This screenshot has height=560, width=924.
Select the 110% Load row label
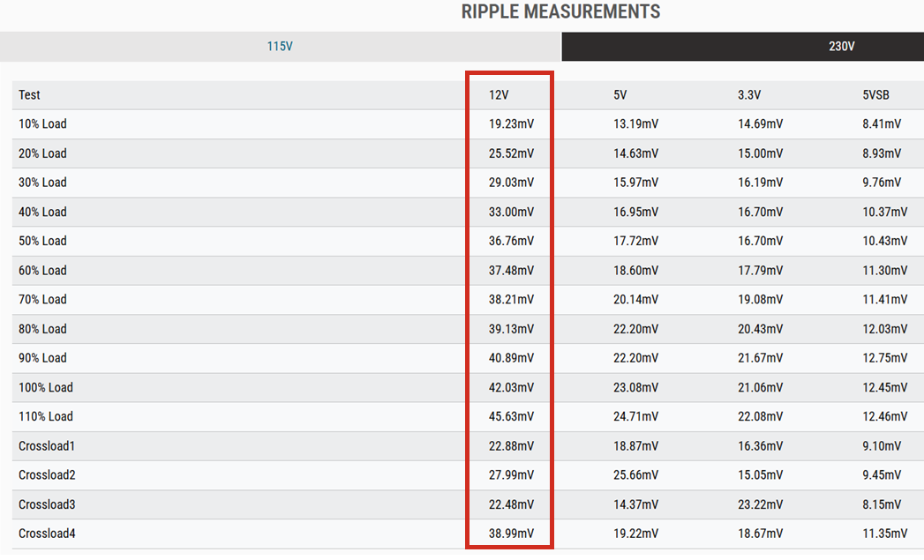click(46, 416)
